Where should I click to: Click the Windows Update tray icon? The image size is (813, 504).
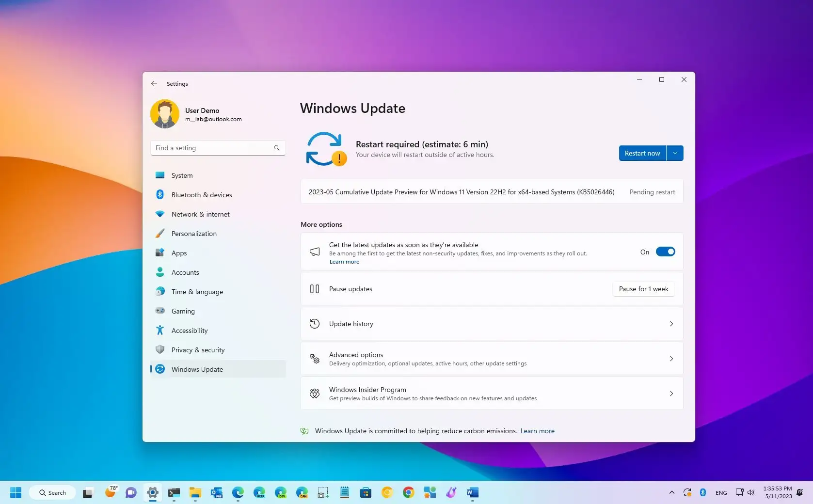687,492
